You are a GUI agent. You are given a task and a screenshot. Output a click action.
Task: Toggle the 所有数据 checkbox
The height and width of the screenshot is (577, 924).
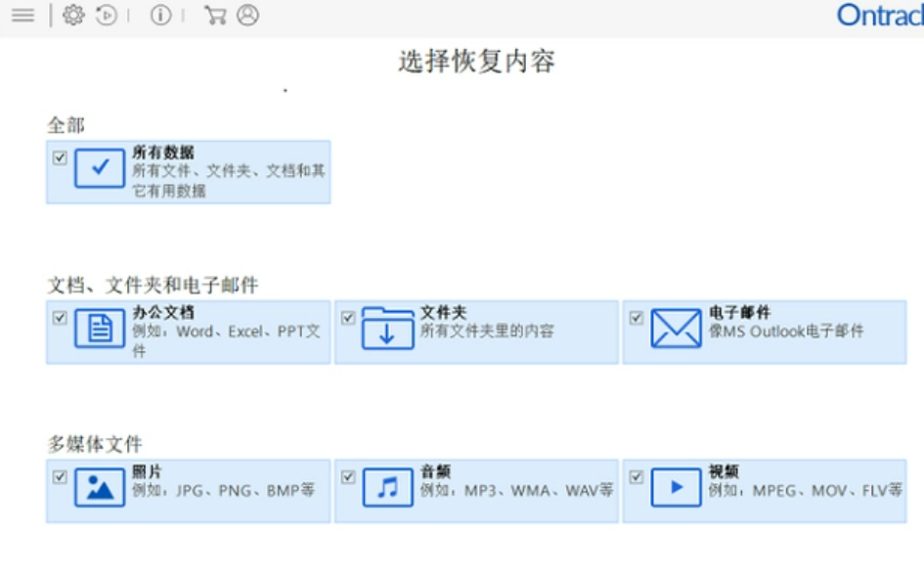point(60,158)
